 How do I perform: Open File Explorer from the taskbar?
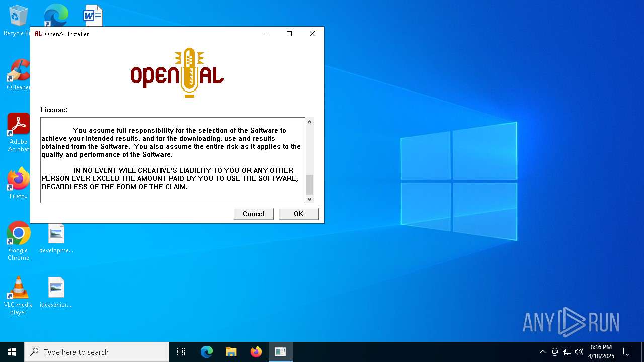coord(231,352)
